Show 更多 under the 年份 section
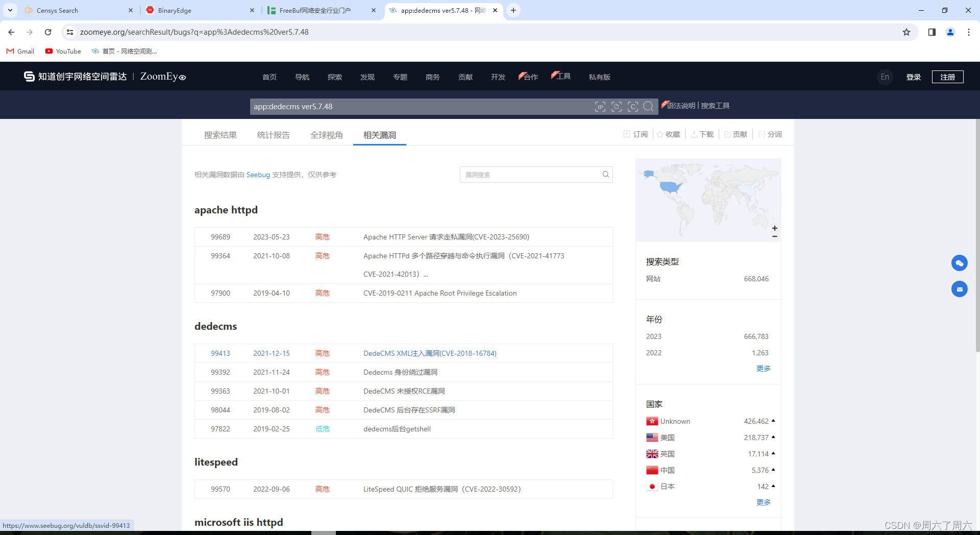 tap(764, 369)
